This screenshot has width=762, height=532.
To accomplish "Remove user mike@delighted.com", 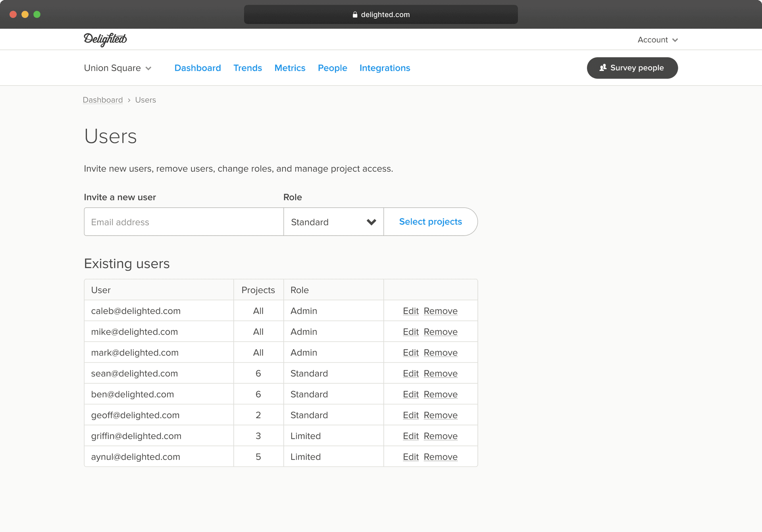I will (x=441, y=332).
